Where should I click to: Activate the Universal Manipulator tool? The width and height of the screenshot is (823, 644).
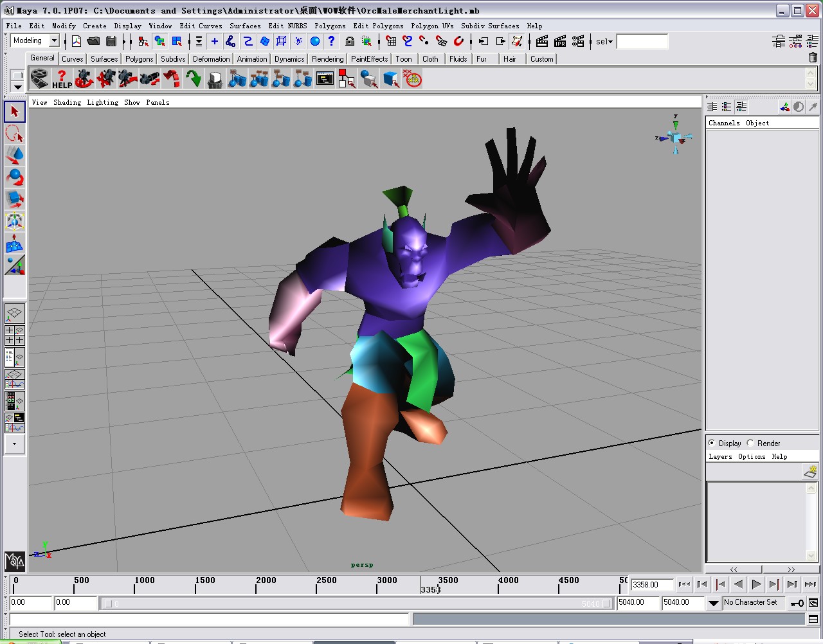pos(15,221)
